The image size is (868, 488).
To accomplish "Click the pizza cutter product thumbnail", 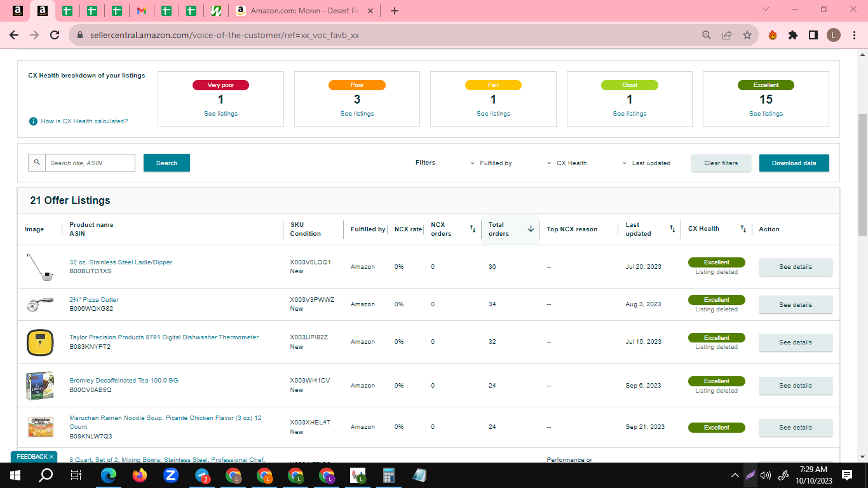I will click(41, 304).
